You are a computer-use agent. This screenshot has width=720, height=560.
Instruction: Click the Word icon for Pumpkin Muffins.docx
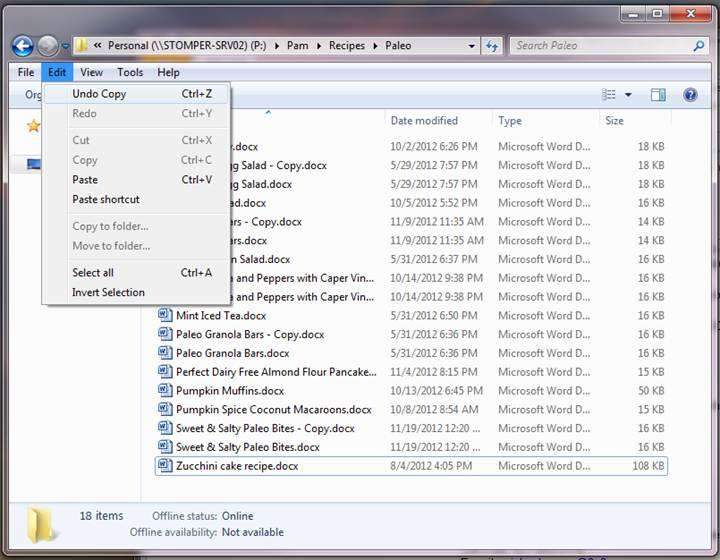(165, 390)
